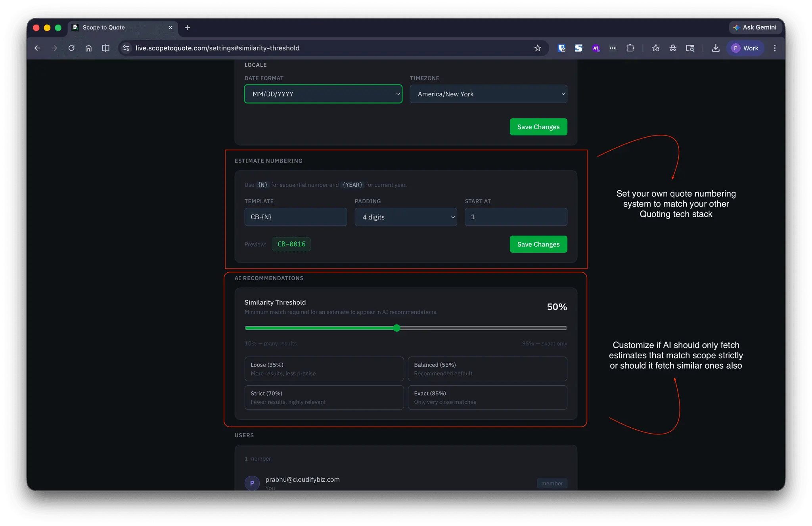Reload the current page
The width and height of the screenshot is (812, 526).
pos(71,48)
